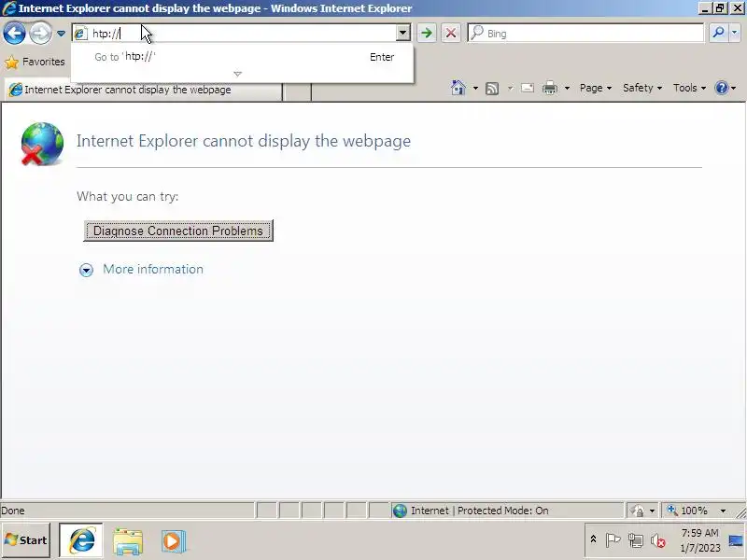747x560 pixels.
Task: Click the Forward navigation arrow button
Action: pos(40,34)
